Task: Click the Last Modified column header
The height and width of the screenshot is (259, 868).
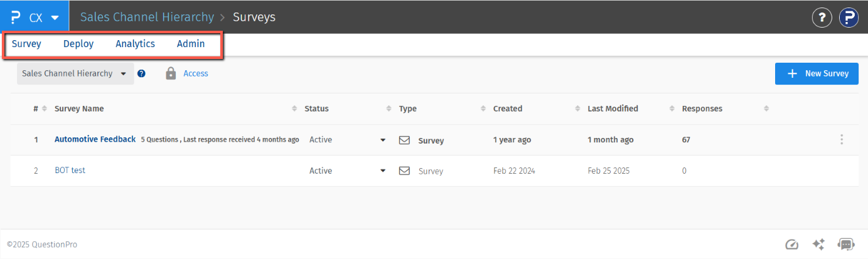Action: (x=613, y=108)
